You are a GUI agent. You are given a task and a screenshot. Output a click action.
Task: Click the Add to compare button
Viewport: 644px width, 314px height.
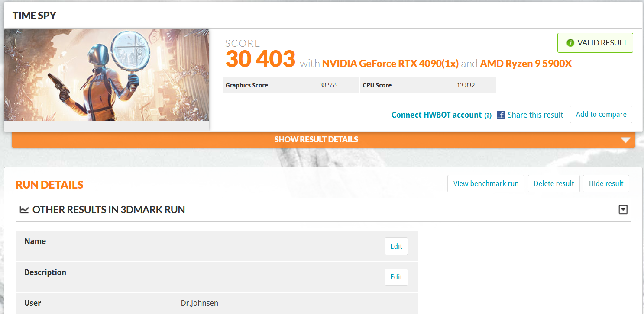coord(601,115)
